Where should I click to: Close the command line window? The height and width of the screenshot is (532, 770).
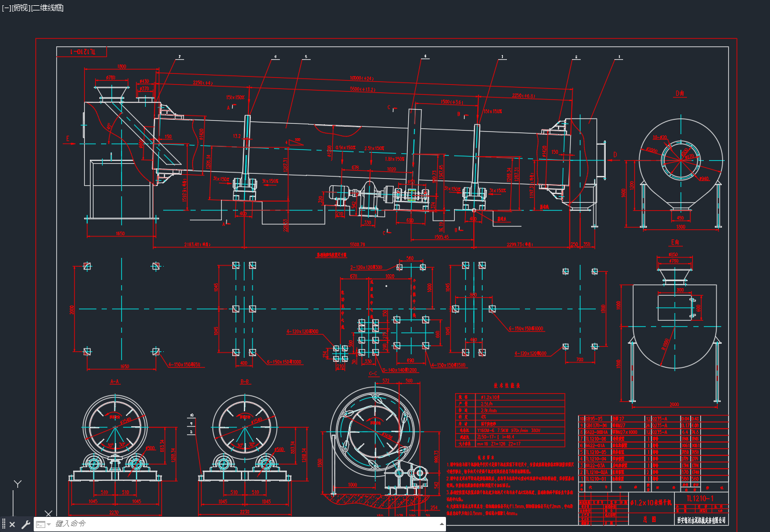12,524
